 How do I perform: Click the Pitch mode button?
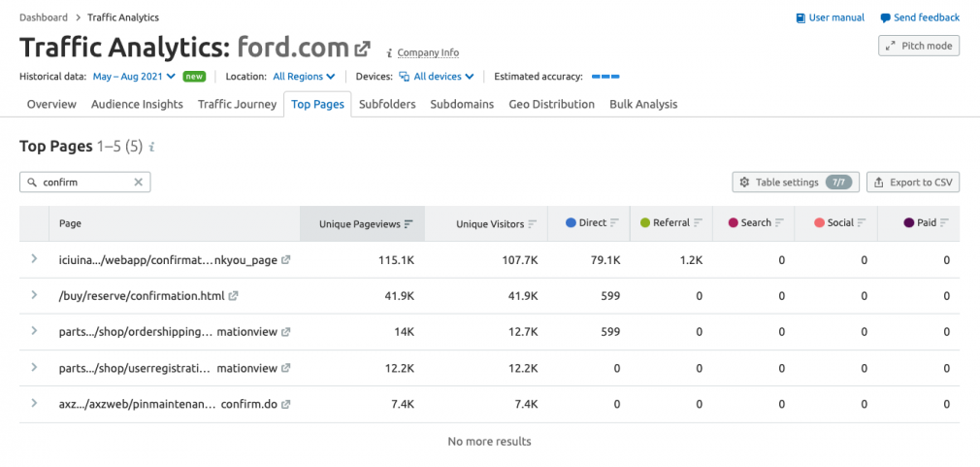click(919, 46)
